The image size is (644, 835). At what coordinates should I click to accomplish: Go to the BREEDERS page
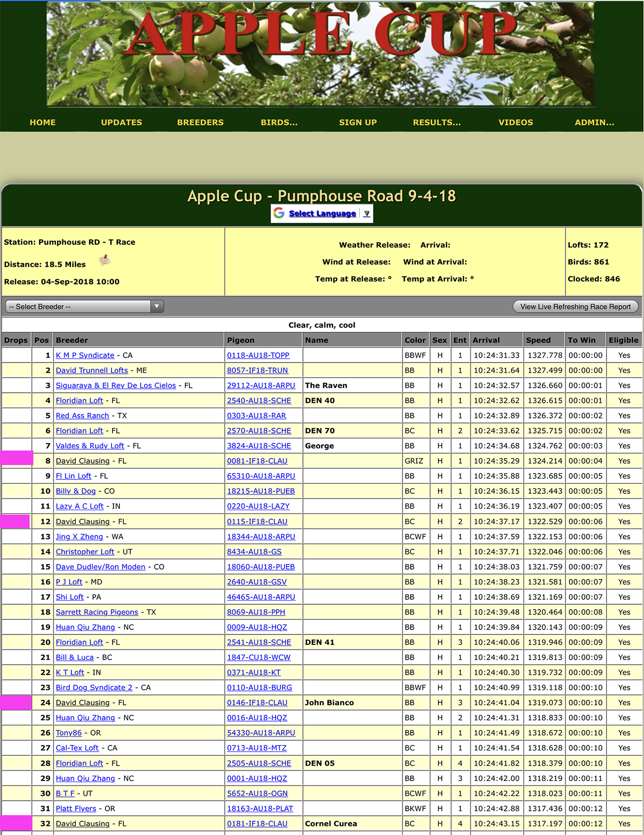pyautogui.click(x=200, y=122)
